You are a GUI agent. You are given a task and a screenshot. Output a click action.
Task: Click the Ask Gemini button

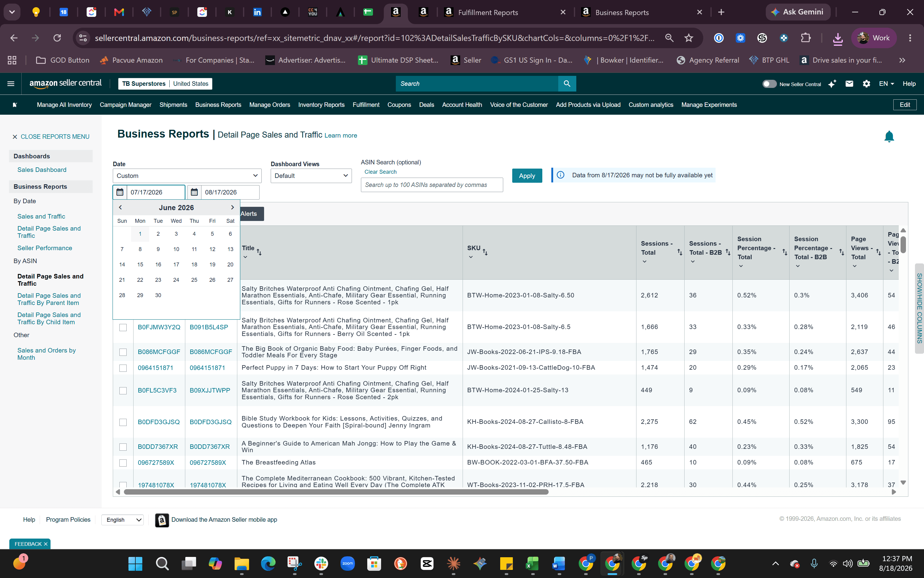pos(798,12)
